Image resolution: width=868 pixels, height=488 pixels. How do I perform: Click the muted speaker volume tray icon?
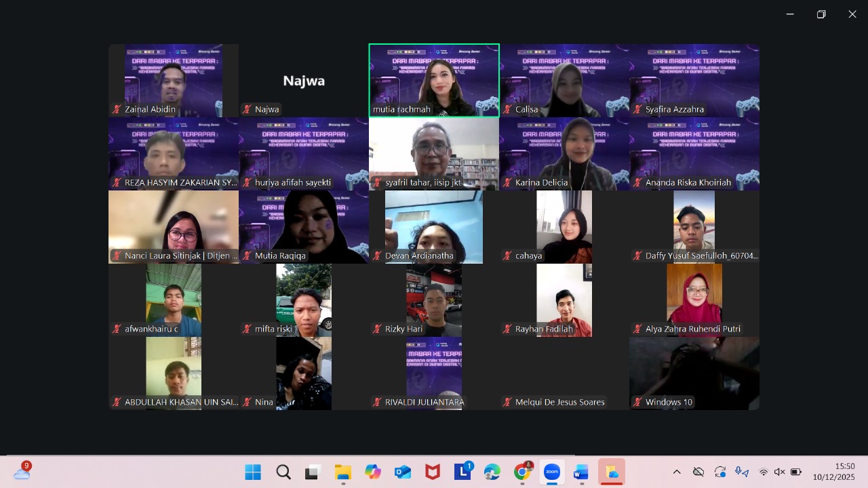779,472
